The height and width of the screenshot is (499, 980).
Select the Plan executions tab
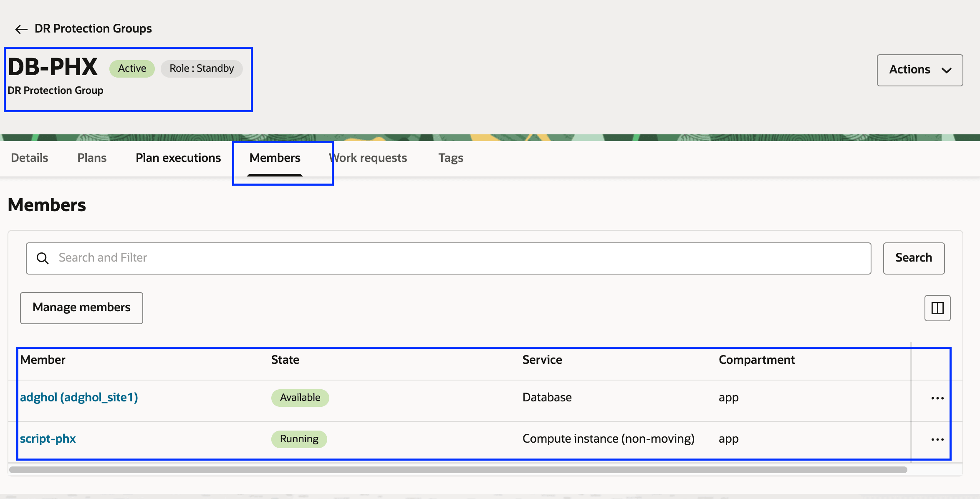tap(178, 158)
